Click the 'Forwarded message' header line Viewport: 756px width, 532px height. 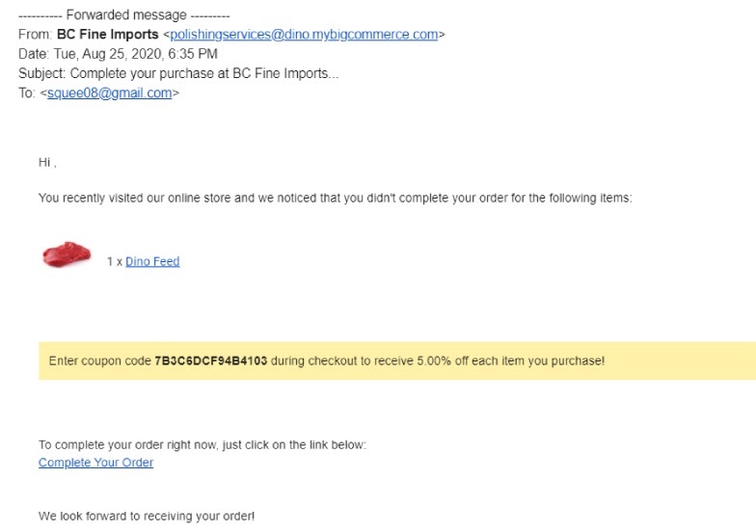click(123, 15)
